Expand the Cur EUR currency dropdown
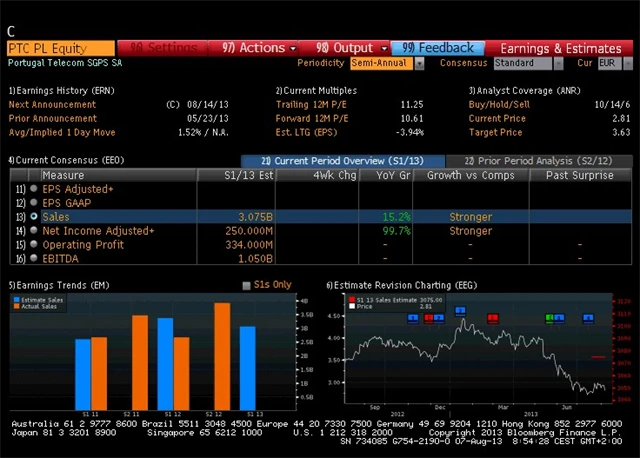640x458 pixels. coord(611,63)
